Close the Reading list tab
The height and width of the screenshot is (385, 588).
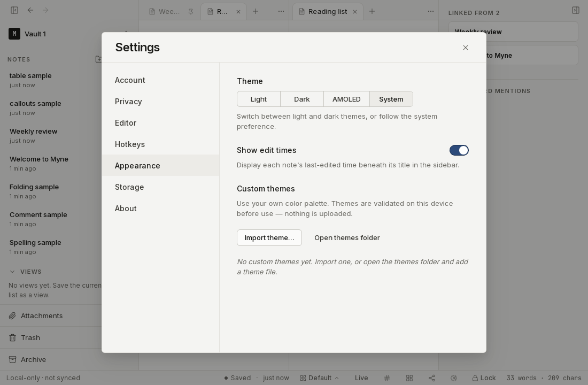(x=355, y=12)
